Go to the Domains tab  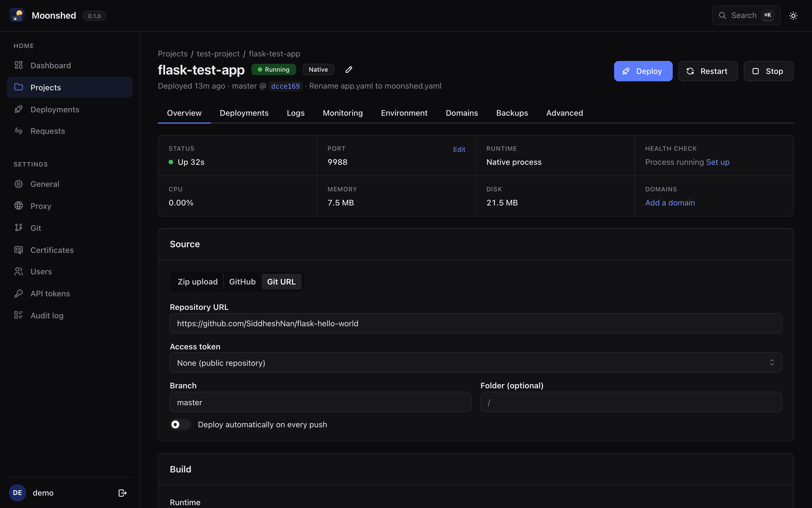pyautogui.click(x=462, y=113)
